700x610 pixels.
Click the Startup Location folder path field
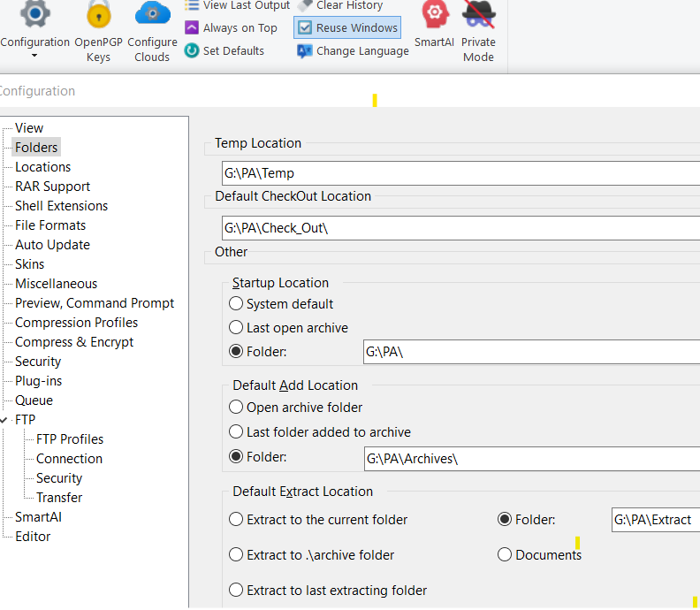532,352
